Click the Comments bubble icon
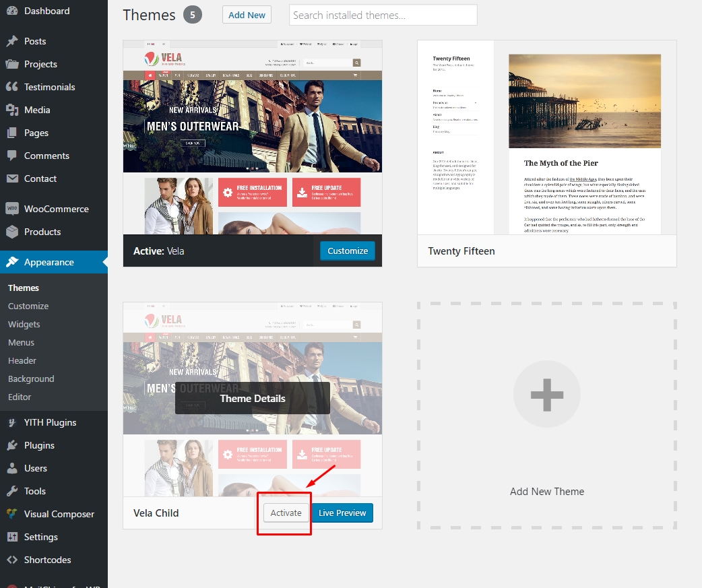This screenshot has width=702, height=588. point(13,156)
